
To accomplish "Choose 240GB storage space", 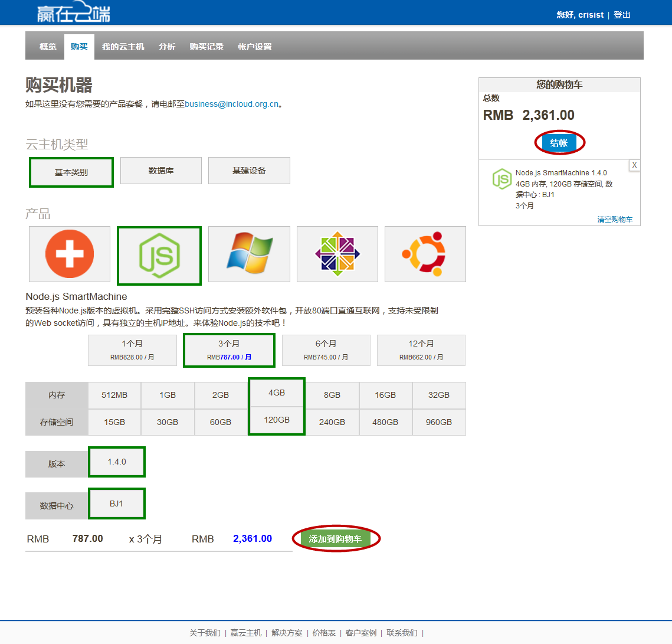I will (332, 422).
